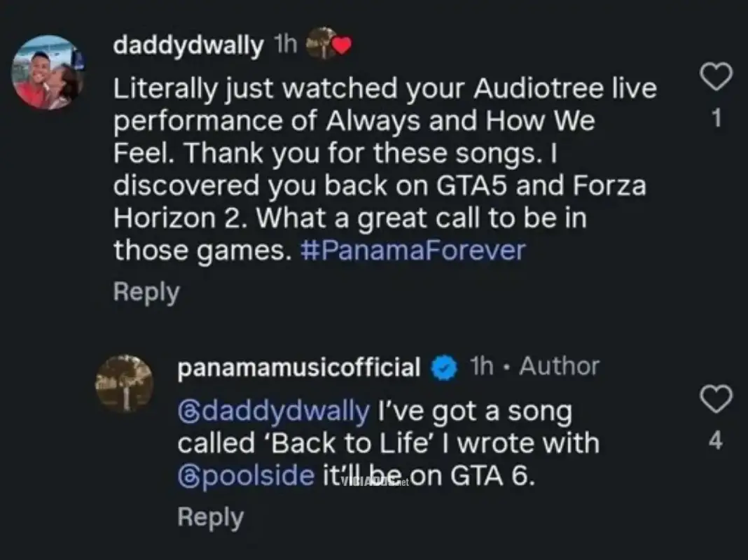
Task: Open the #PanamaForever hashtag
Action: tap(415, 250)
